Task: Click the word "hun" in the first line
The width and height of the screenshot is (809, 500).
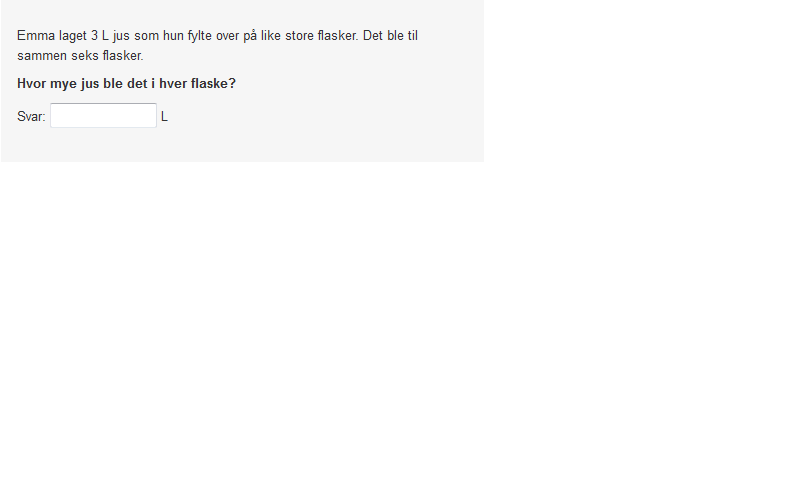Action: click(x=173, y=36)
